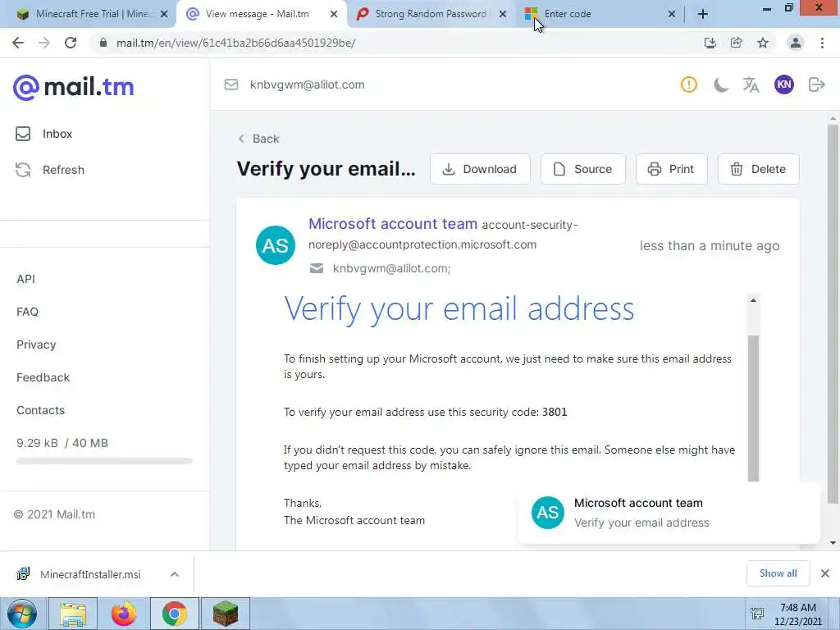Image resolution: width=840 pixels, height=630 pixels.
Task: Click the page vertical scrollbar
Action: click(x=833, y=314)
